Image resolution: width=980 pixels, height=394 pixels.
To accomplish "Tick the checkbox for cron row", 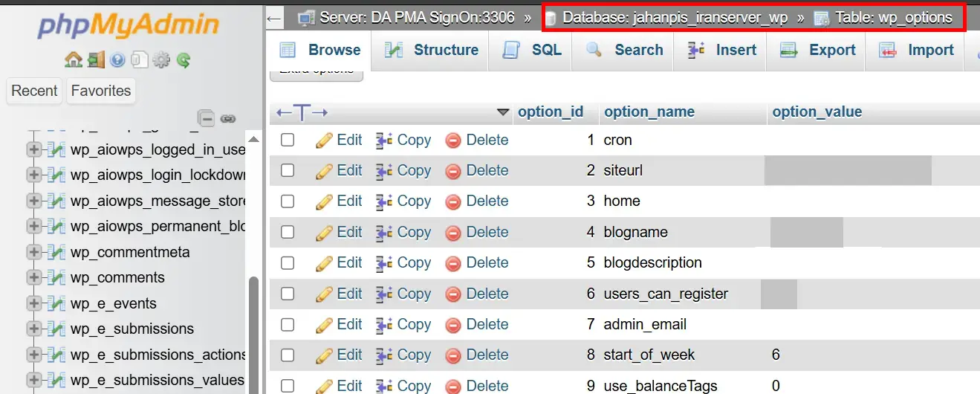I will [288, 140].
